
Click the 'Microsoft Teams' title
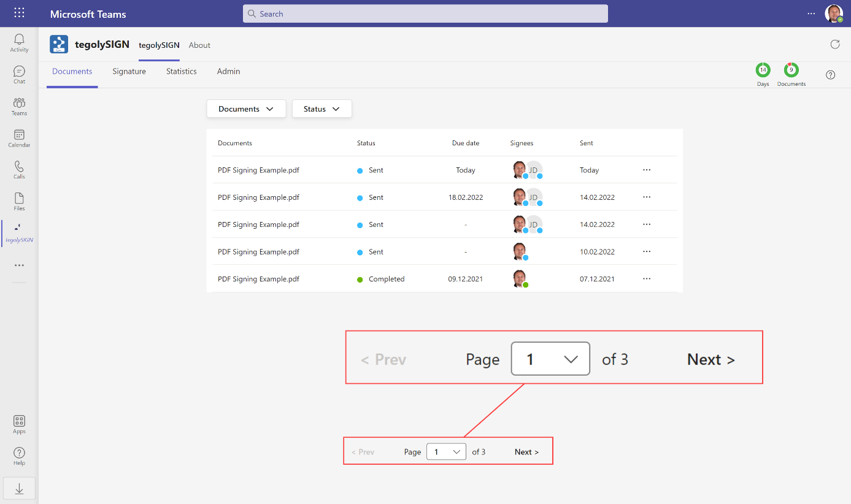pos(88,14)
